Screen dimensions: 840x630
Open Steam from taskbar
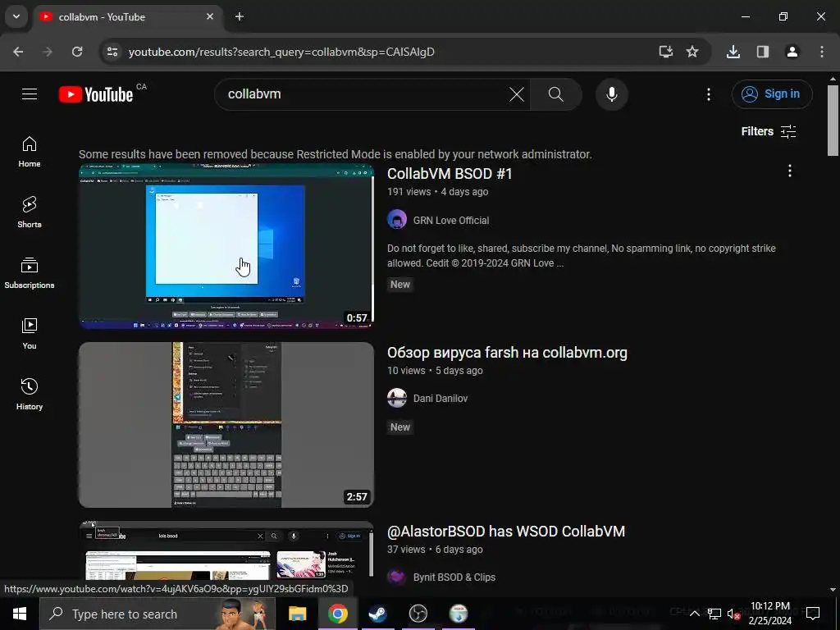pyautogui.click(x=377, y=614)
